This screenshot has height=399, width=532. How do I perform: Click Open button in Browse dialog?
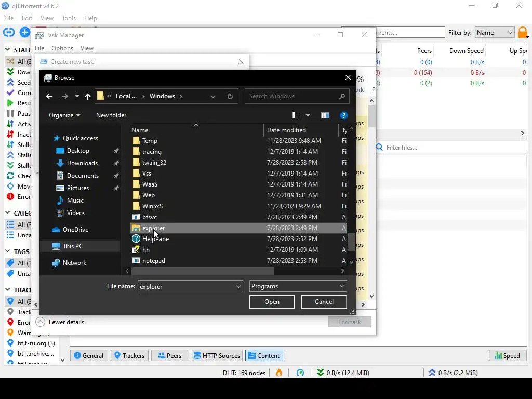coord(272,302)
